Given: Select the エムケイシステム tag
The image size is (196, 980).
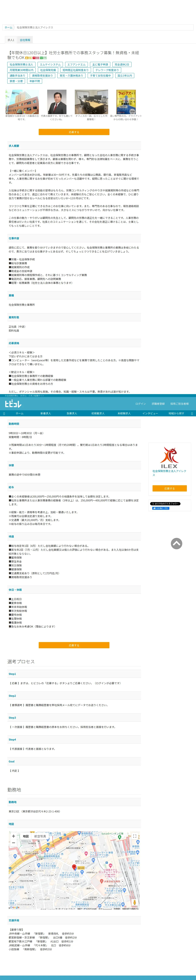Looking at the screenshot, I should pos(50,65).
